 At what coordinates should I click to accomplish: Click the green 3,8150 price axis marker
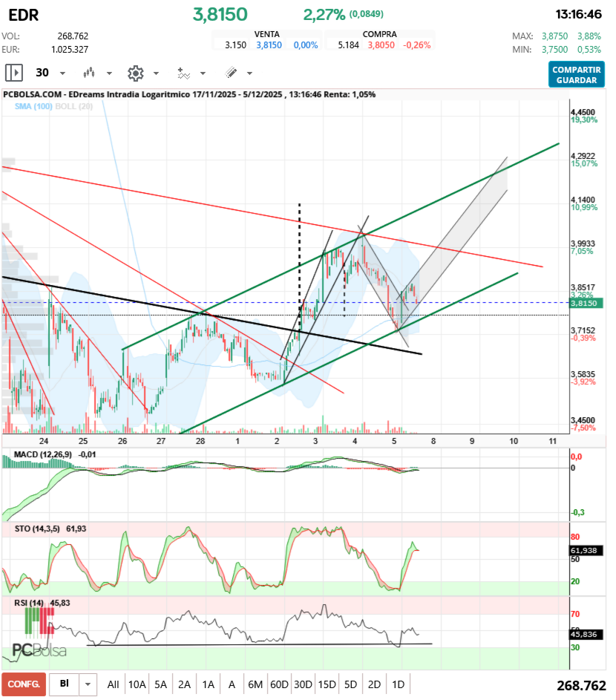pos(586,303)
